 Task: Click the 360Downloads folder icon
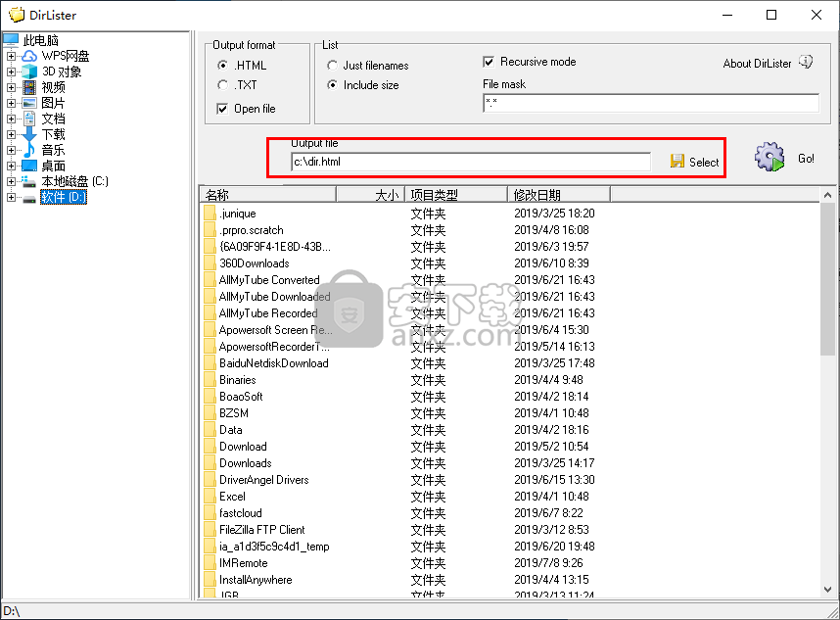pos(210,263)
